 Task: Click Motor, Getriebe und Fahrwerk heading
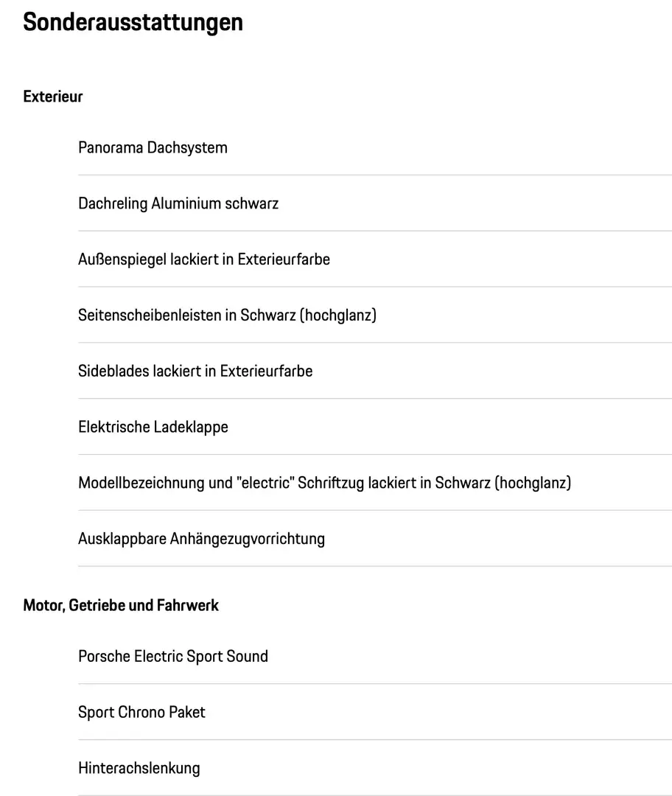(x=121, y=605)
